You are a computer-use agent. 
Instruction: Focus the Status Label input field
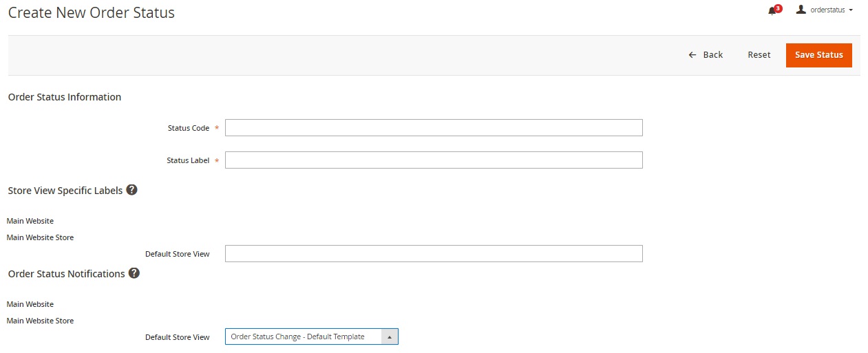point(434,160)
